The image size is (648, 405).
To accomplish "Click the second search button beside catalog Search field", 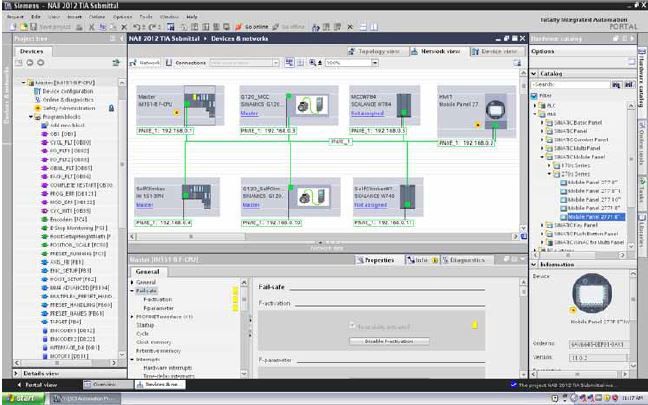I will pos(629,84).
